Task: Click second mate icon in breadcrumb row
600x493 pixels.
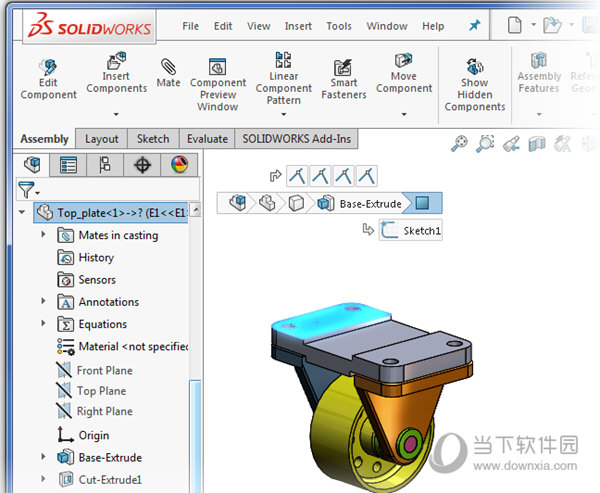Action: pyautogui.click(x=321, y=176)
